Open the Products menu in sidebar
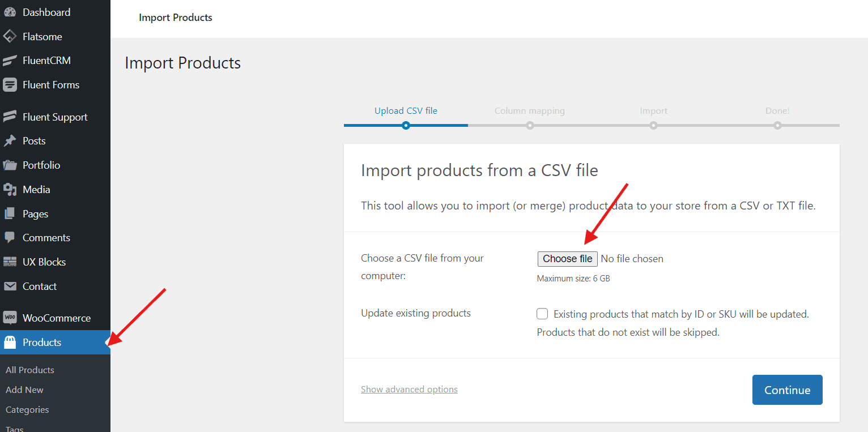The height and width of the screenshot is (432, 868). 42,343
